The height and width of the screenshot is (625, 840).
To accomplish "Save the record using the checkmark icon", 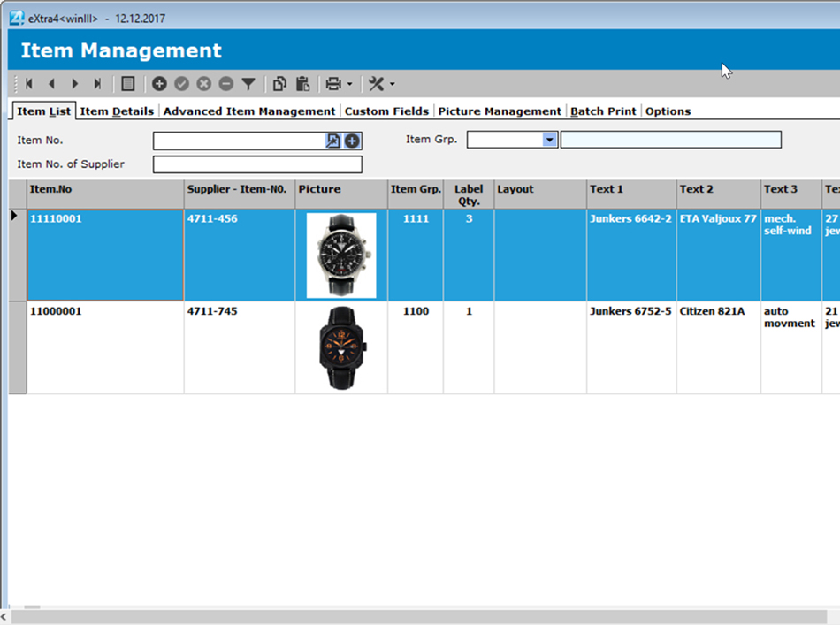I will click(181, 83).
